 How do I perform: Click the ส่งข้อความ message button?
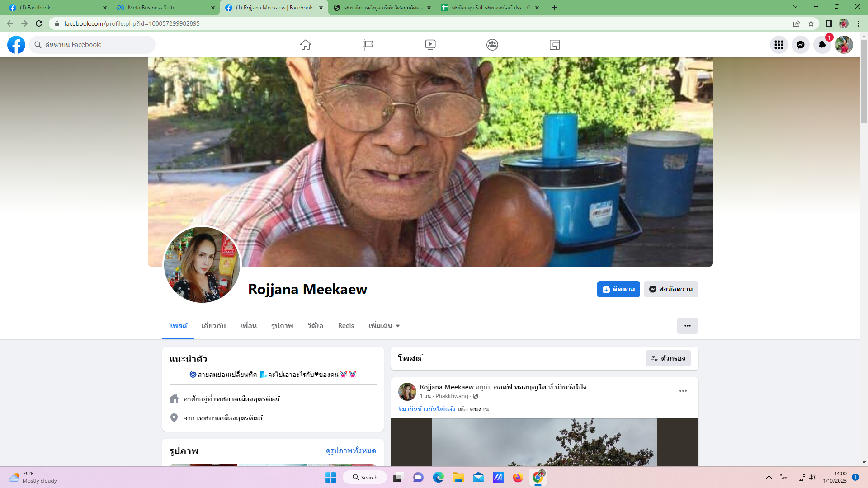tap(671, 289)
